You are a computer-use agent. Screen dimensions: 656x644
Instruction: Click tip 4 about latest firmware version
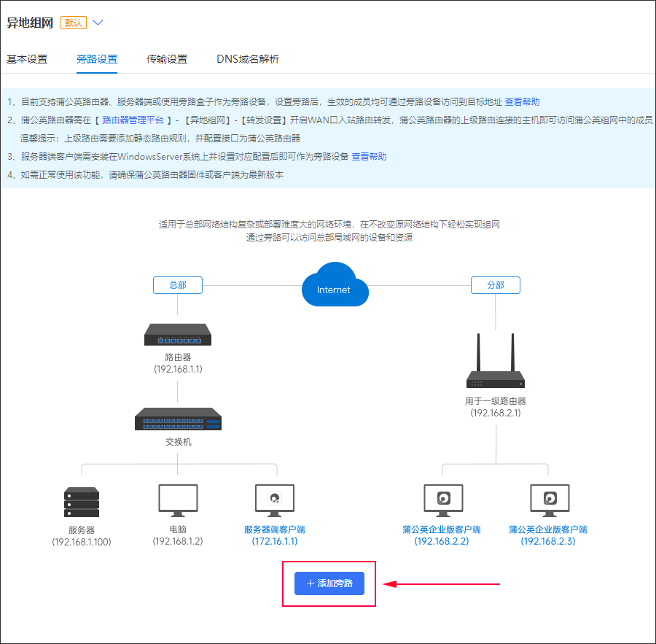click(146, 174)
